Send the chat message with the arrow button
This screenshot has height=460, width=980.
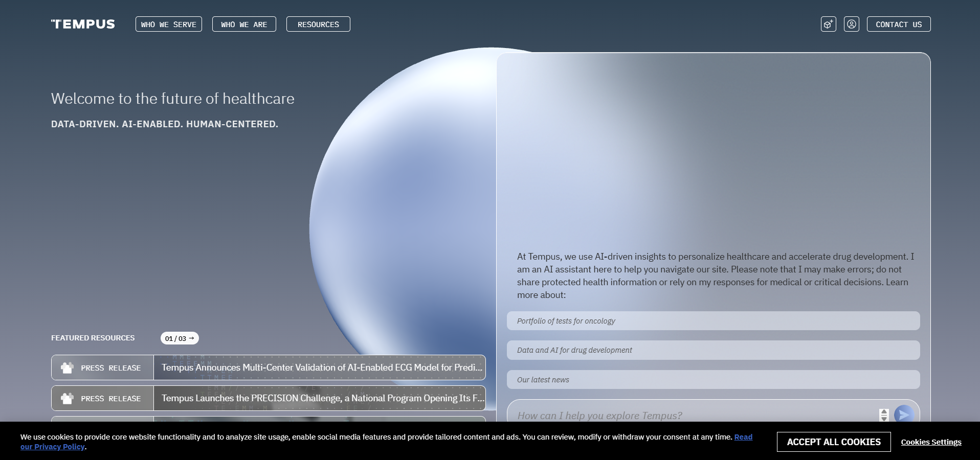[x=904, y=415]
